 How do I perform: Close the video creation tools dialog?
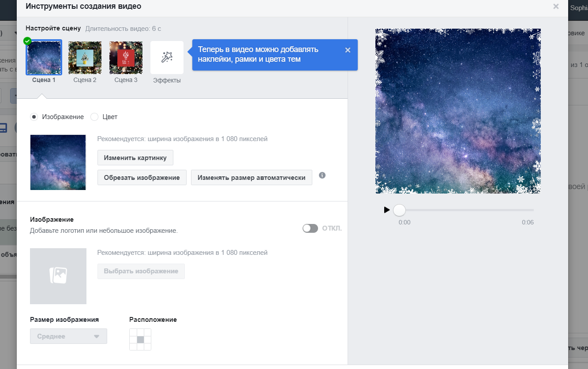tap(556, 7)
